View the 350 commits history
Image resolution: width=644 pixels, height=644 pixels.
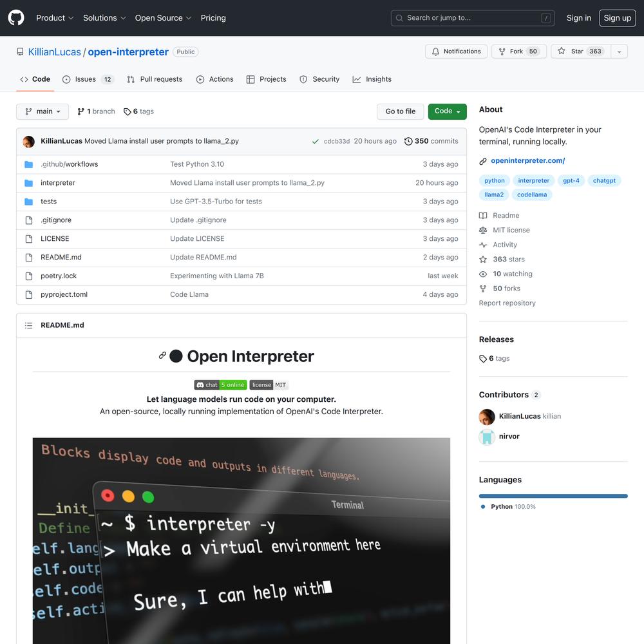pos(431,141)
